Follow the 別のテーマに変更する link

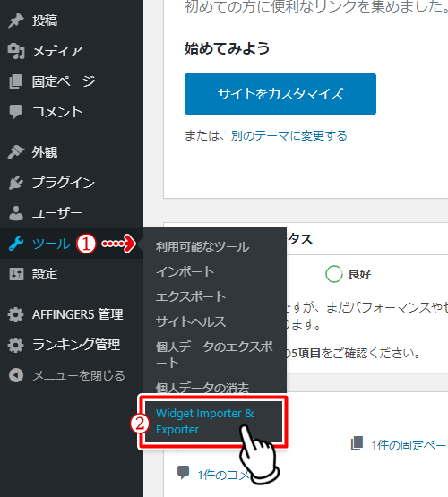tap(289, 136)
